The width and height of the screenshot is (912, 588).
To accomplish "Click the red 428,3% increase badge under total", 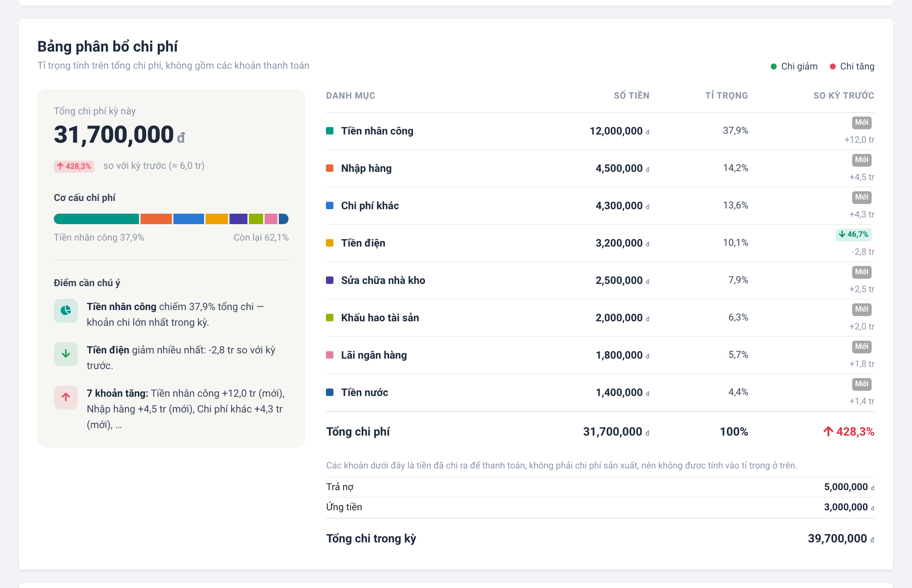I will point(74,166).
